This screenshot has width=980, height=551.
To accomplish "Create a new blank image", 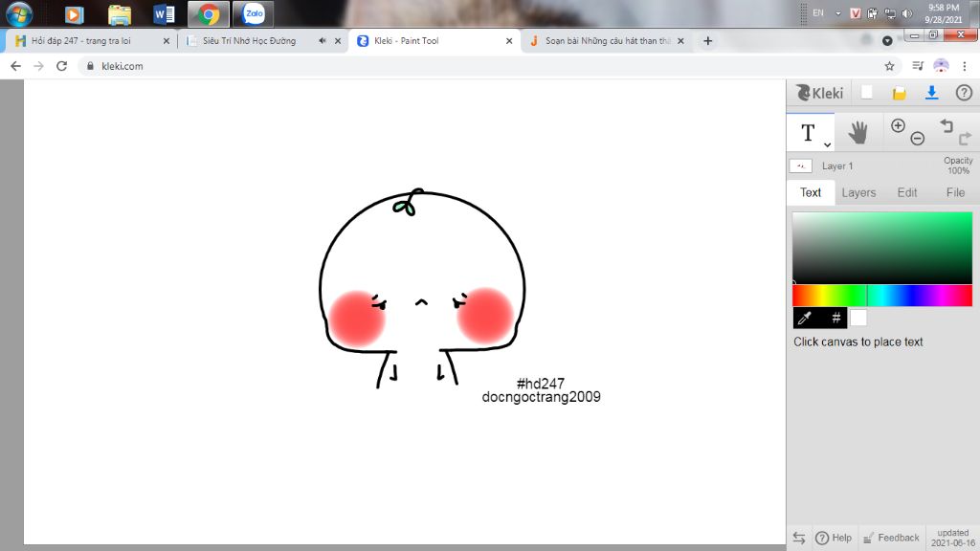I will click(867, 93).
